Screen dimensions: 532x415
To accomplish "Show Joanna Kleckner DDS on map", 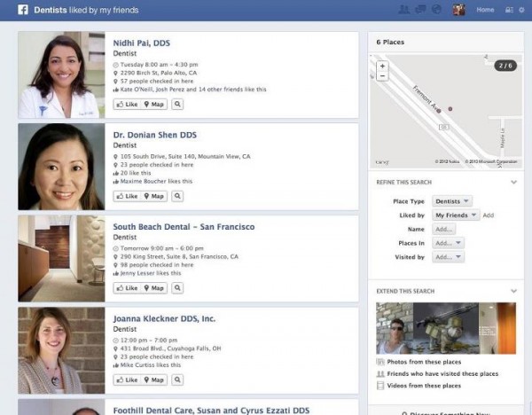I will tap(153, 380).
